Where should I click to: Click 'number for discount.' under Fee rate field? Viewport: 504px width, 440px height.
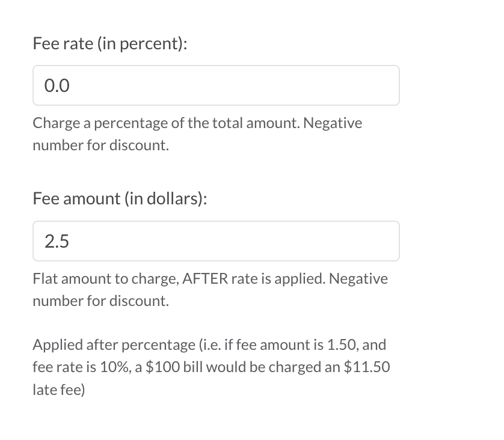click(100, 145)
